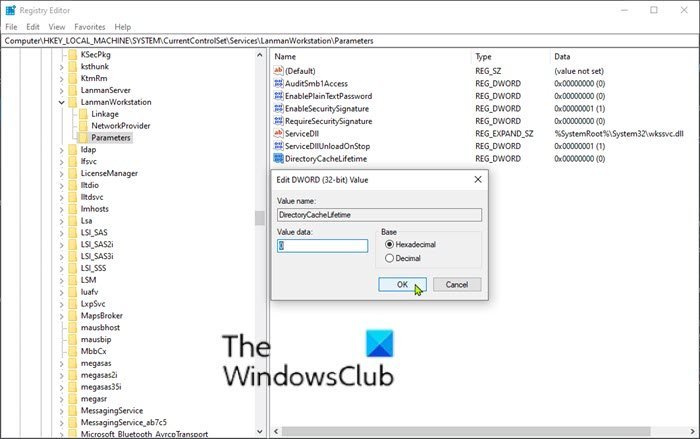Viewport: 700px width, 439px height.
Task: Close the Edit DWORD dialog with X
Action: click(x=478, y=179)
